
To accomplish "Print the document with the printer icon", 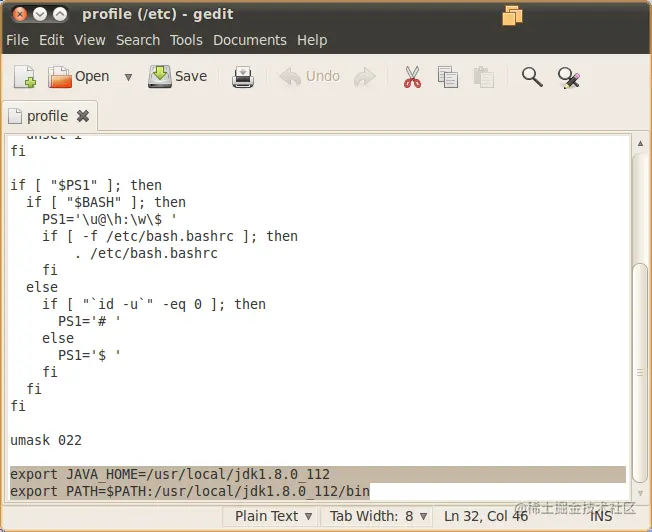I will (x=243, y=77).
